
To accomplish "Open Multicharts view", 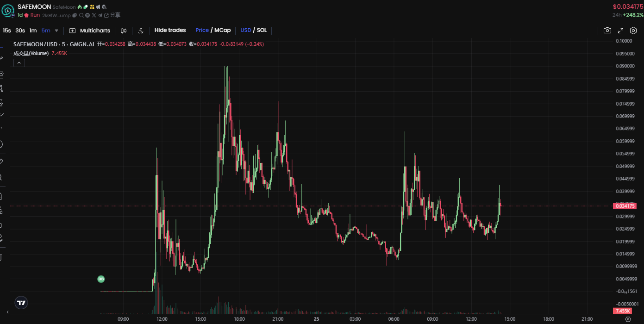I will [x=90, y=31].
